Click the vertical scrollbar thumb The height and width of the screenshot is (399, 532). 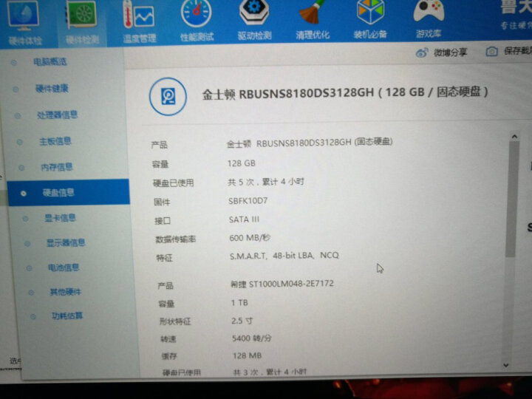[x=512, y=199]
